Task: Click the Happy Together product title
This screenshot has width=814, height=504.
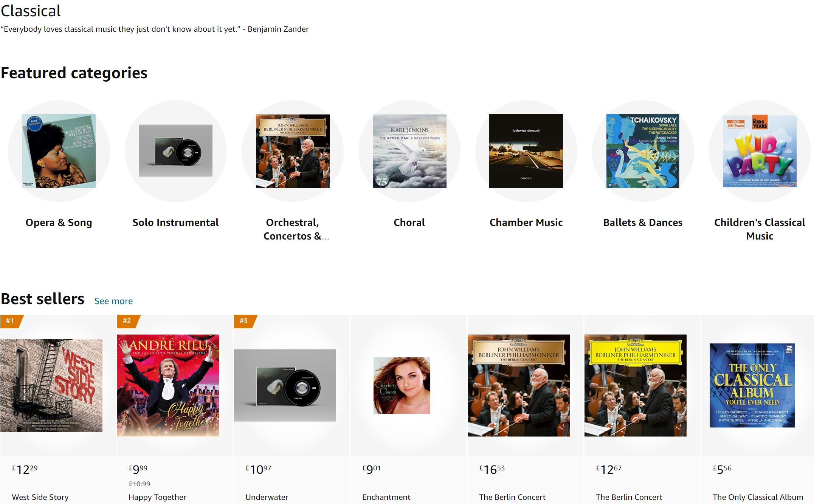Action: 157,497
